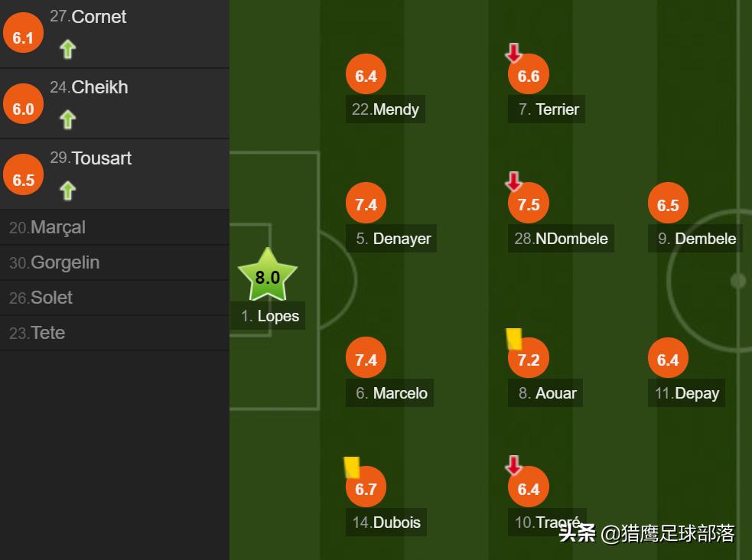
Task: Click the green sub-in arrow under Cornet
Action: [68, 50]
